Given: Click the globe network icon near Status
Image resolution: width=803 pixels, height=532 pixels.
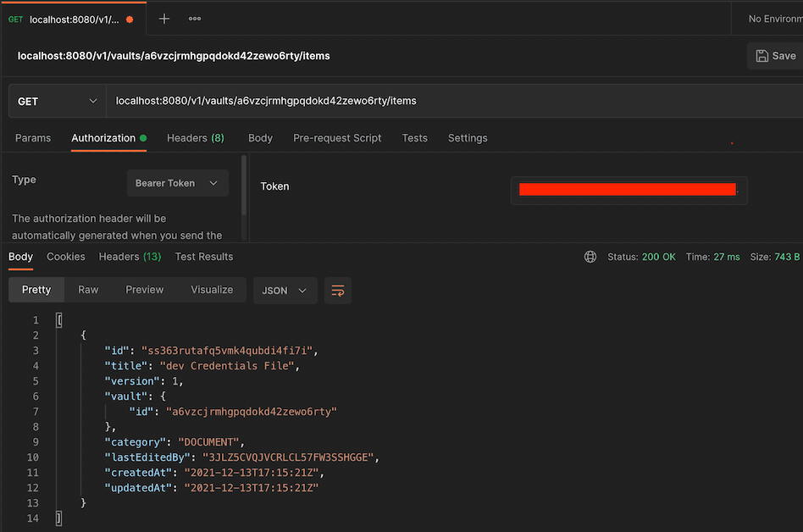Looking at the screenshot, I should pyautogui.click(x=590, y=257).
